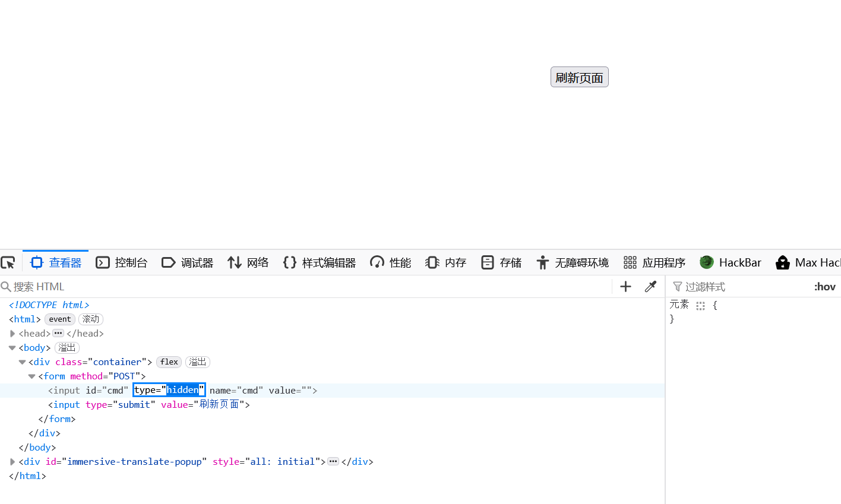The image size is (841, 504).
Task: Expand the head element
Action: [x=12, y=334]
